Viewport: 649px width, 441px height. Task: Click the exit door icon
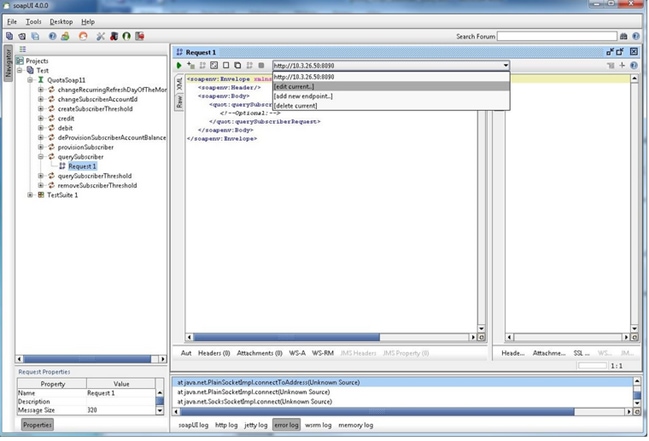pos(140,36)
